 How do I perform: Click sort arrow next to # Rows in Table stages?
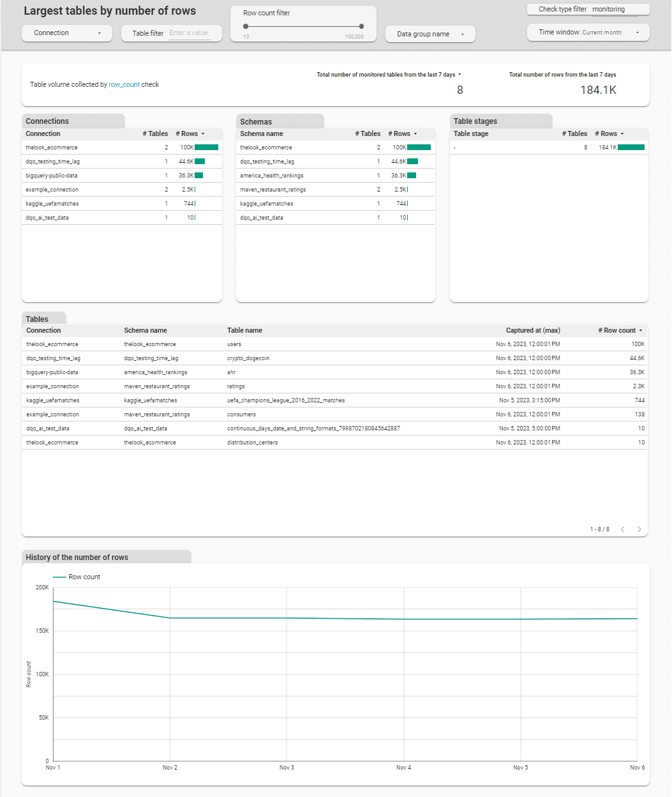(622, 134)
